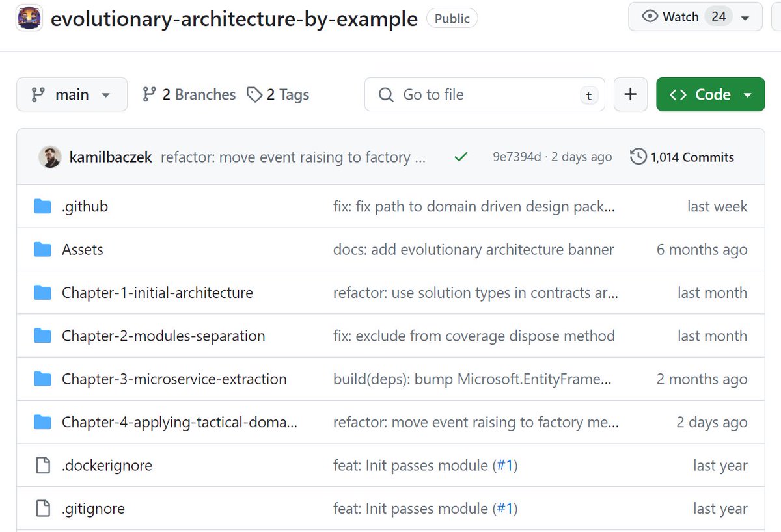Click the branch icon next to 2 Branches
Image resolution: width=781 pixels, height=532 pixels.
pos(151,94)
